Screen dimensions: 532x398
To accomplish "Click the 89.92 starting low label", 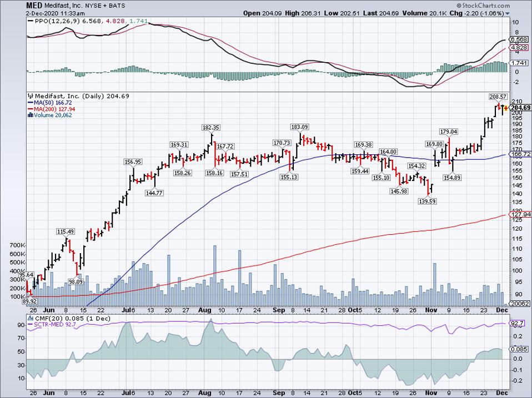I will click(29, 301).
